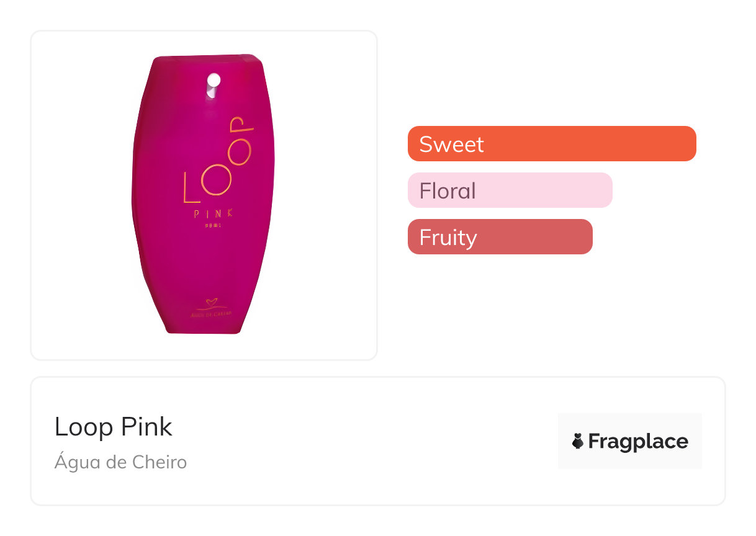Open the Loop Pink product title

[x=113, y=427]
